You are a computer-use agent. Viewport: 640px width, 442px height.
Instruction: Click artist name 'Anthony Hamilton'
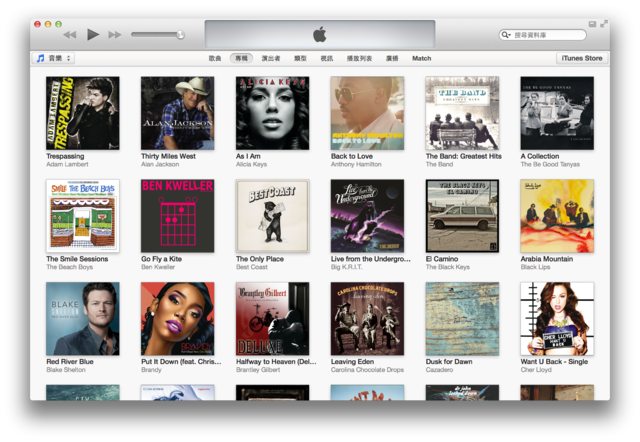tap(356, 164)
